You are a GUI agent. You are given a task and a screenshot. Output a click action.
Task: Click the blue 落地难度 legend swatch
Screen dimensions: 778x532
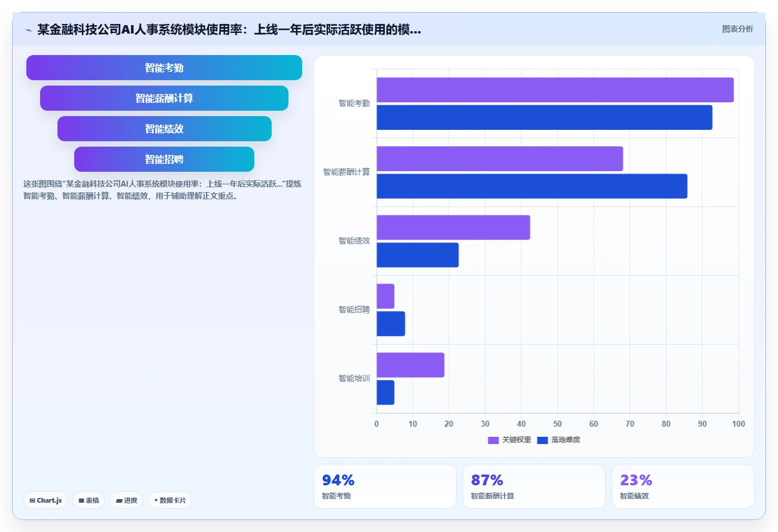click(543, 440)
